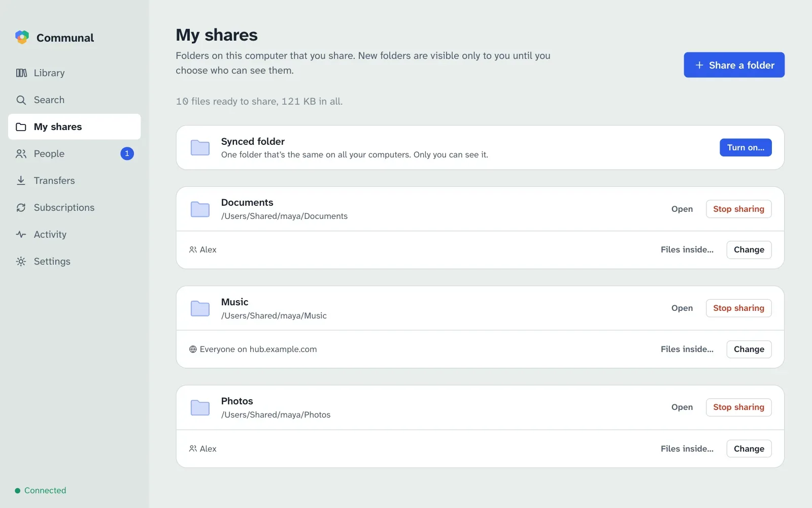Open the Photos folder

tap(682, 407)
